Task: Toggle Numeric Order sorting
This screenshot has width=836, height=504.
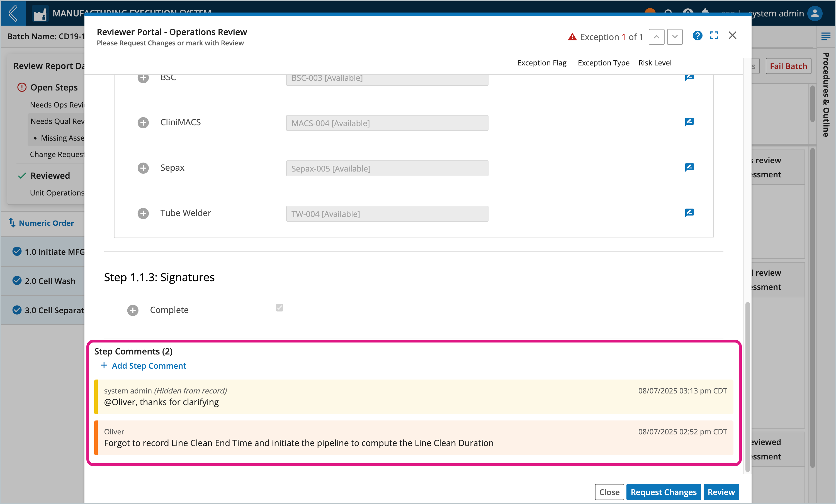Action: coord(46,223)
